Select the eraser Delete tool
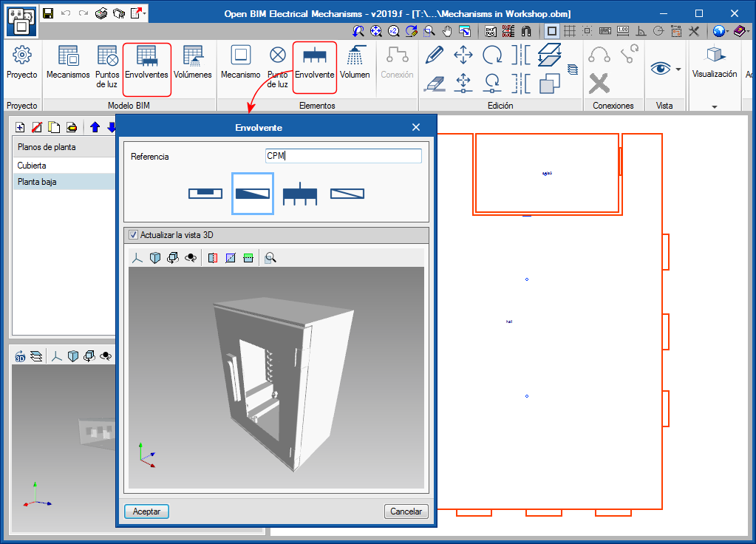This screenshot has width=756, height=544. pyautogui.click(x=435, y=84)
